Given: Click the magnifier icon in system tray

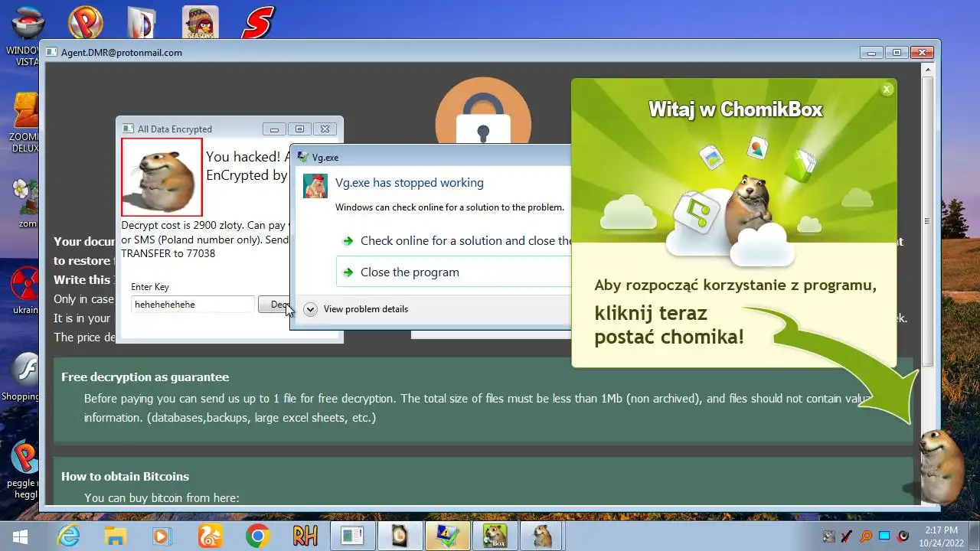Looking at the screenshot, I should (866, 536).
